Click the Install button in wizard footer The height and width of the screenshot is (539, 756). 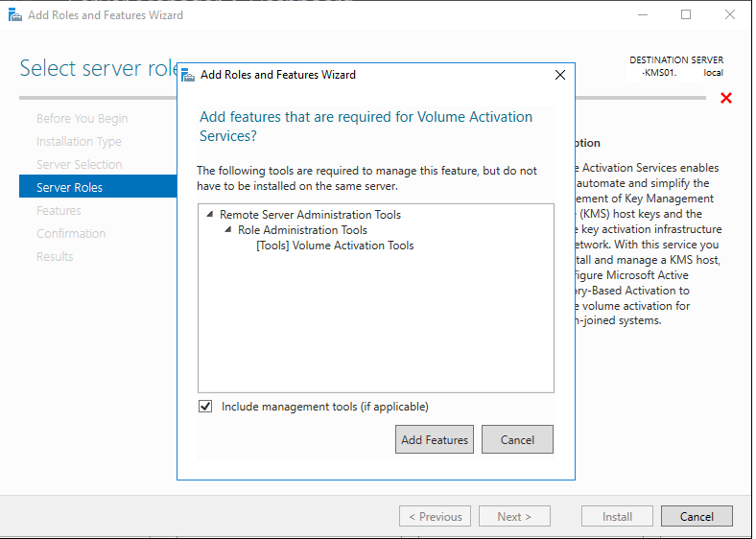[617, 516]
